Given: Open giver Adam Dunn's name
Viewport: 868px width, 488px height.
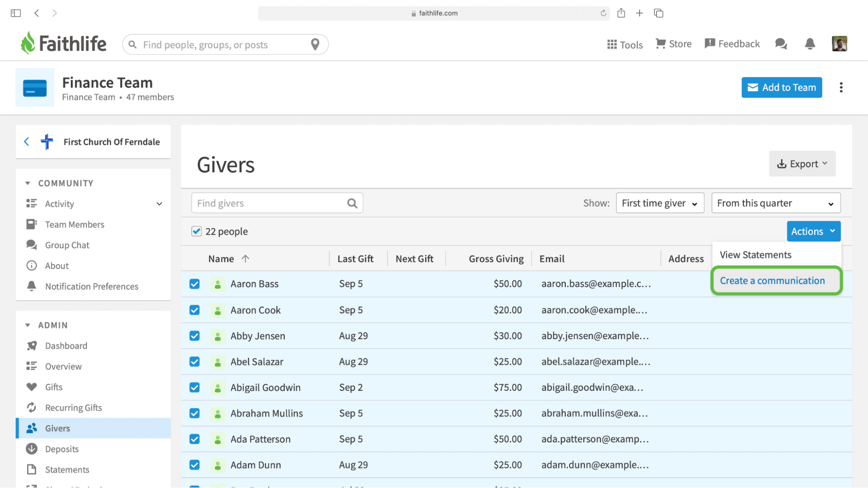Looking at the screenshot, I should (x=255, y=465).
